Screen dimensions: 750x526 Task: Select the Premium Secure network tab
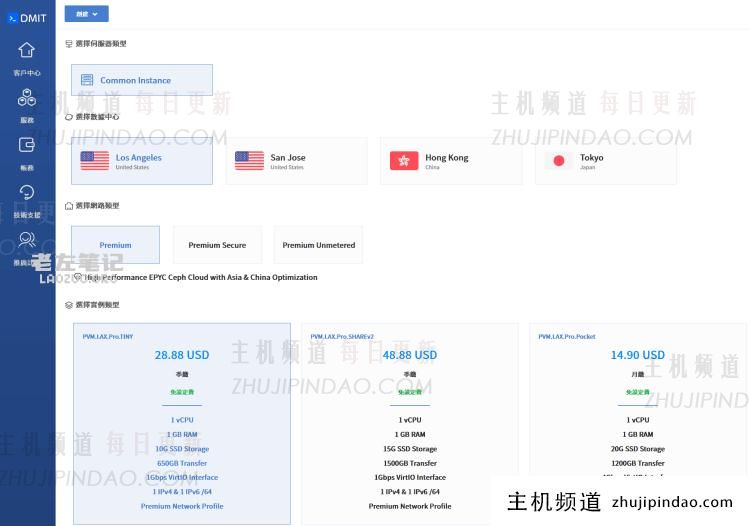(217, 245)
